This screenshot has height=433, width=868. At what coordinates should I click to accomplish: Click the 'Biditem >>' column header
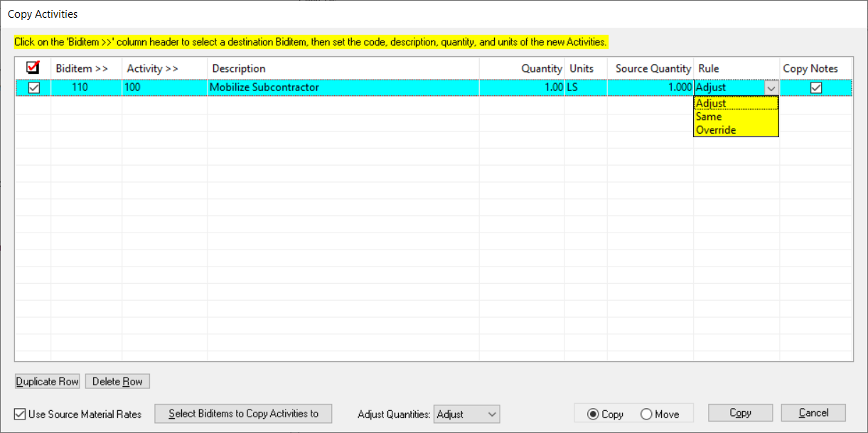[81, 68]
